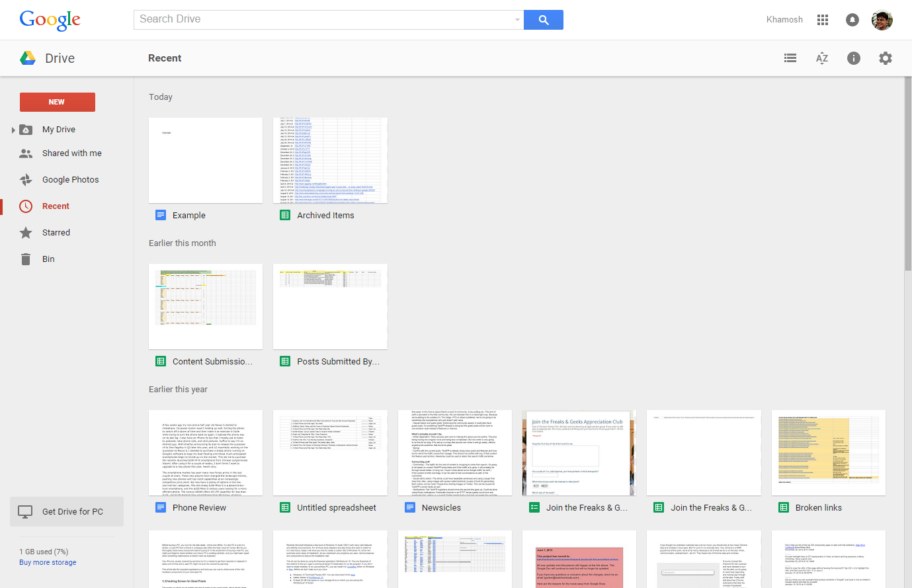Click the Bin trash icon

26,259
